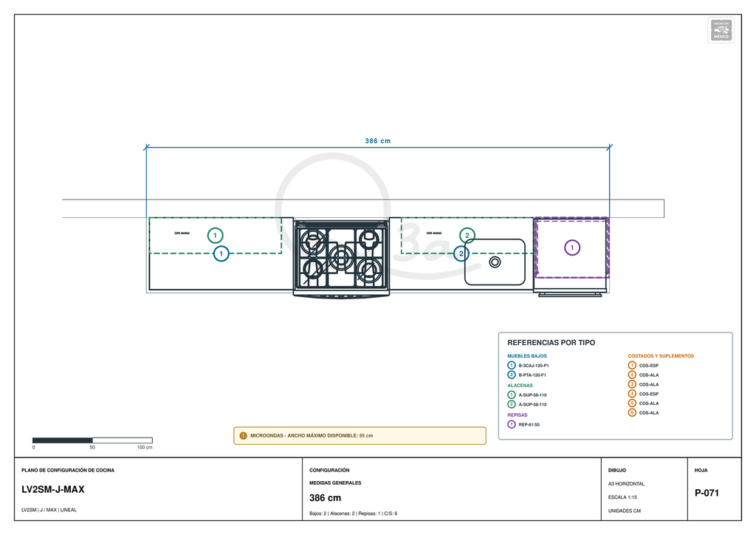Click the CONFIGURACIÓN label in title block

[329, 471]
